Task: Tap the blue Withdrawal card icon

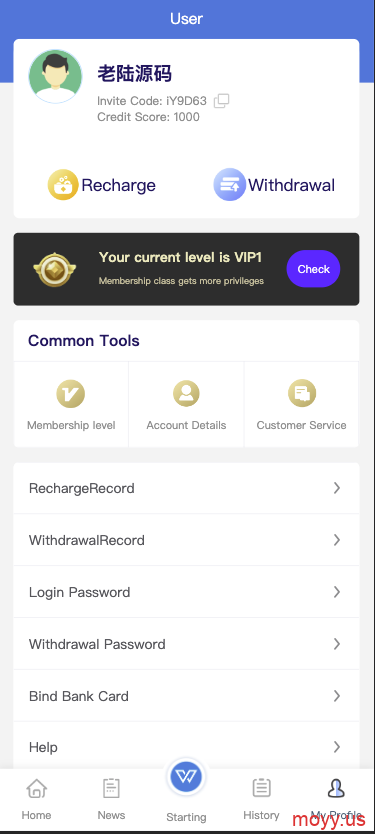Action: (229, 185)
